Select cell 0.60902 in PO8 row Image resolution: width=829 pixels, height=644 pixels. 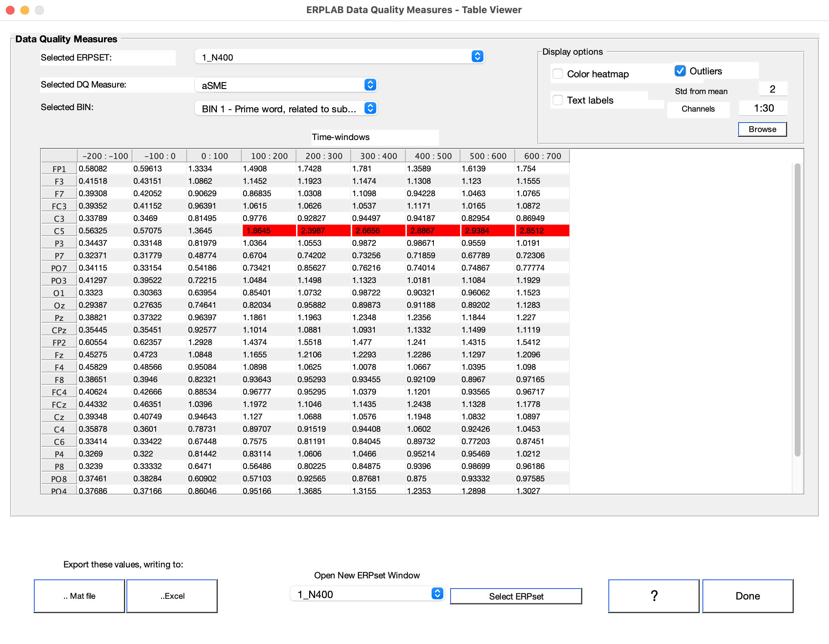pos(214,478)
